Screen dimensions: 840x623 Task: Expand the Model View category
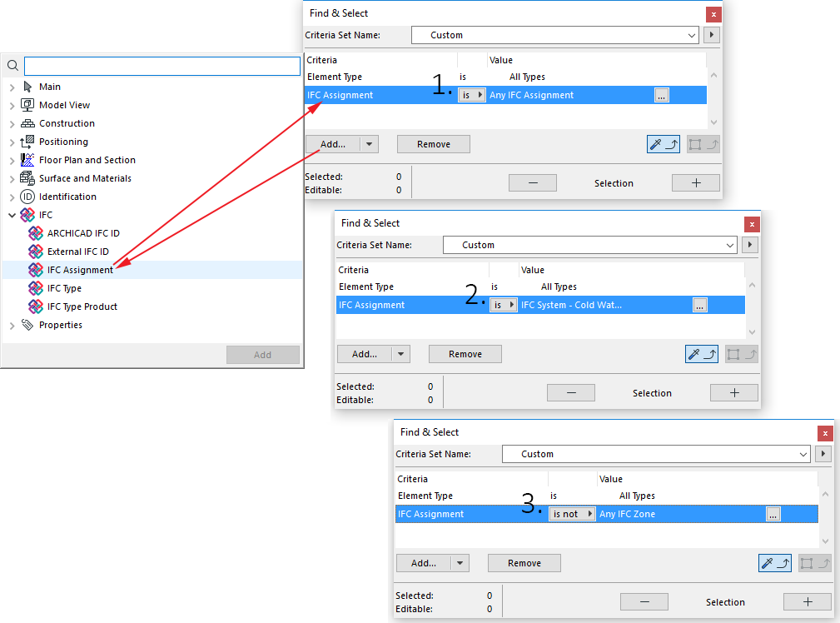tap(12, 106)
